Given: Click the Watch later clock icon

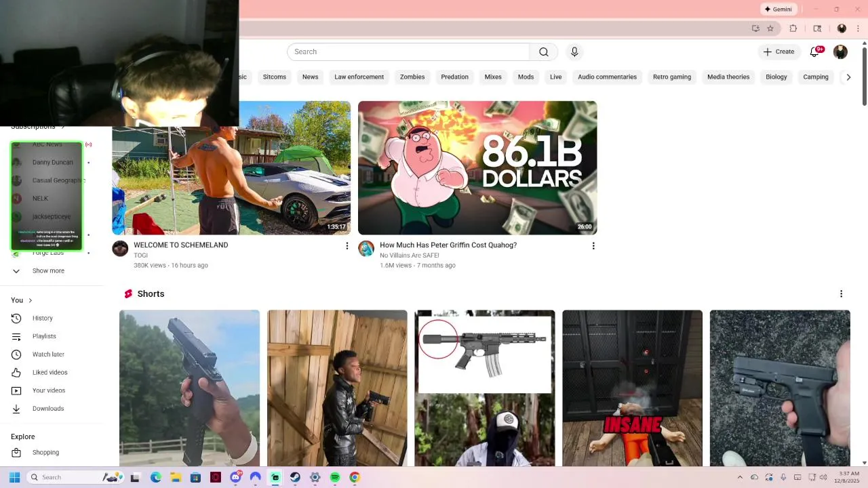Looking at the screenshot, I should pyautogui.click(x=16, y=354).
